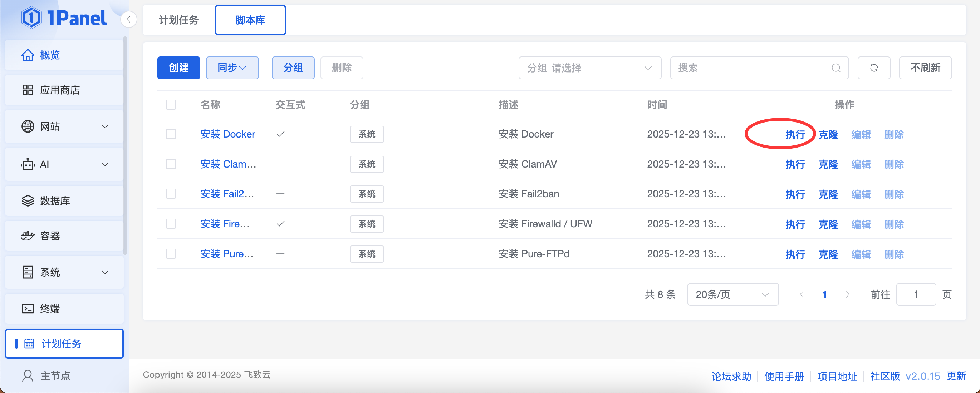Check the checkbox for 安装 Docker row
Screen dimensions: 980x393
(x=171, y=134)
